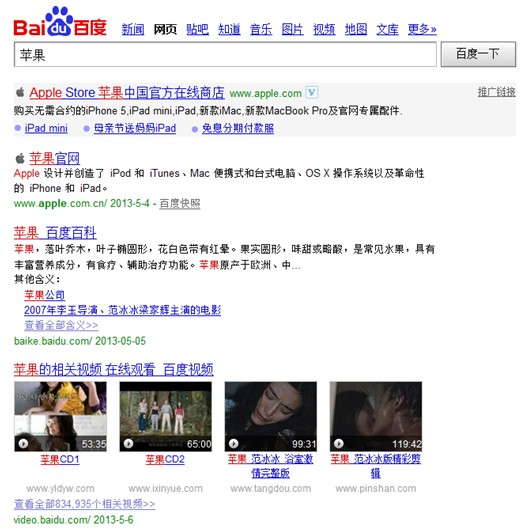Screen dimensions: 525x531
Task: Open the 苹果公司 meaning link
Action: (44, 295)
